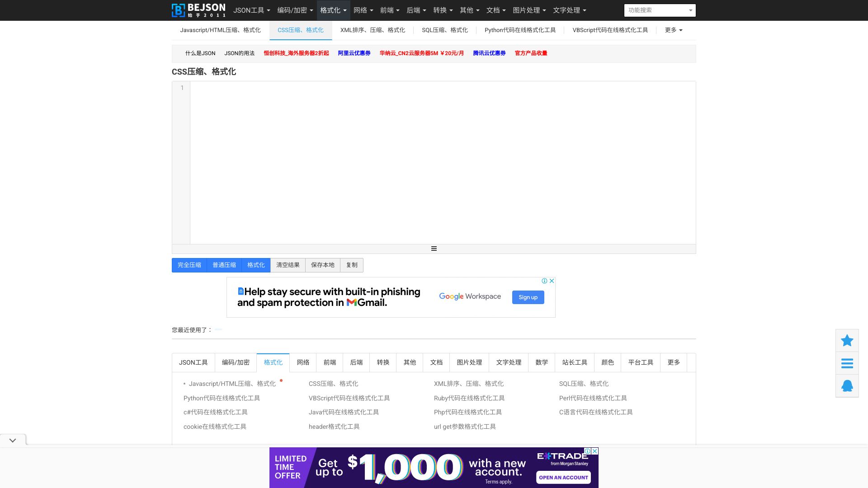Viewport: 868px width, 488px height.
Task: Open 网络 navbar dropdown
Action: (x=363, y=10)
